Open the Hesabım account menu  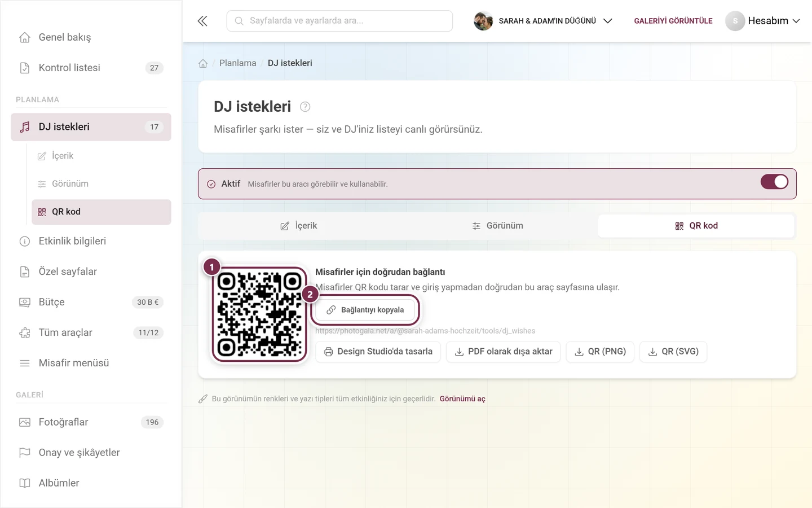click(763, 21)
